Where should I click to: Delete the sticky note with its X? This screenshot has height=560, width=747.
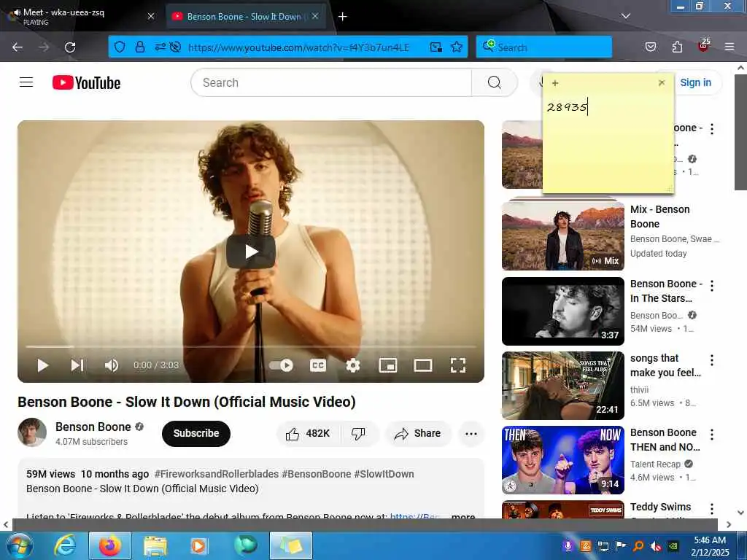coord(661,83)
